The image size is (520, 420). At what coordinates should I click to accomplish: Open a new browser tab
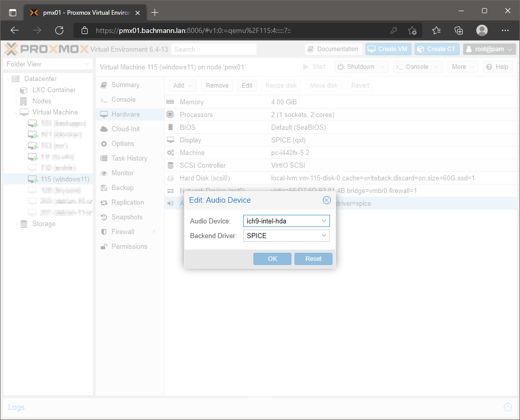pos(155,13)
